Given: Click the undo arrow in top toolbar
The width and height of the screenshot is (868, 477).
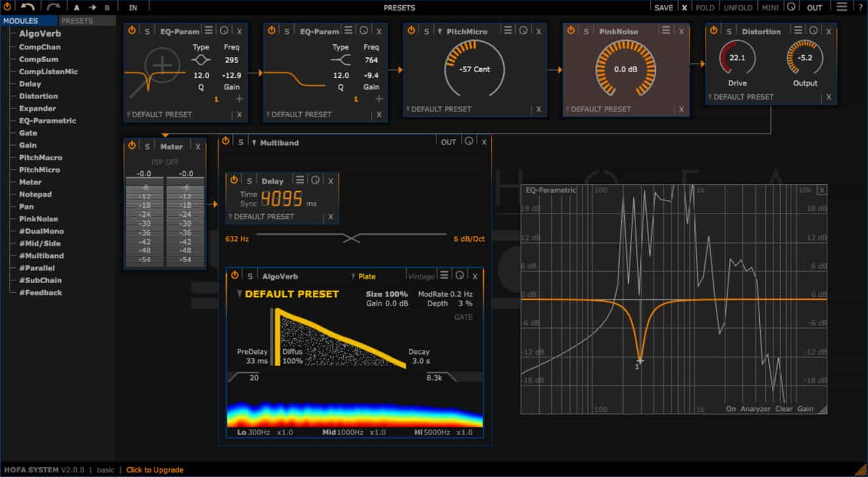Looking at the screenshot, I should click(28, 7).
